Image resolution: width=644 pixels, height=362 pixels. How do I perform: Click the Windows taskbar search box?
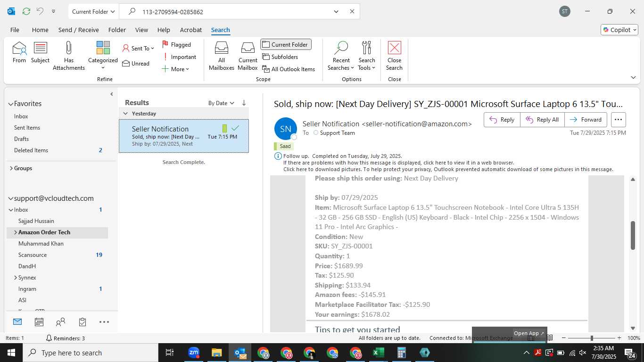pyautogui.click(x=91, y=353)
